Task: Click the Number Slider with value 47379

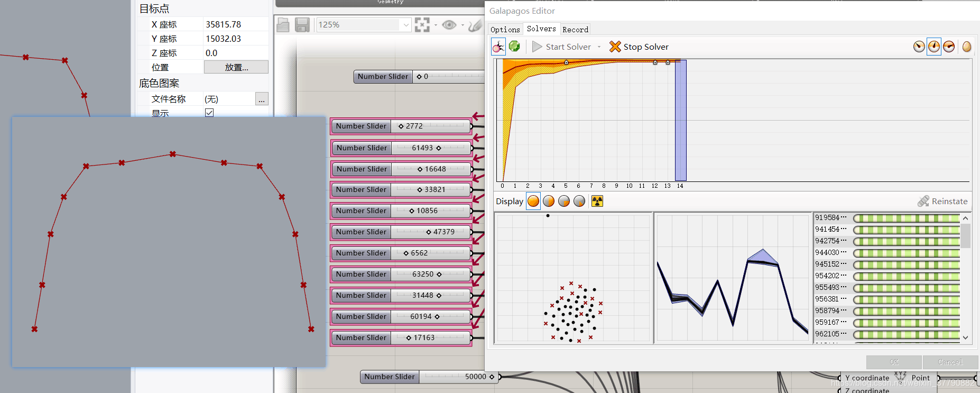Action: (401, 232)
